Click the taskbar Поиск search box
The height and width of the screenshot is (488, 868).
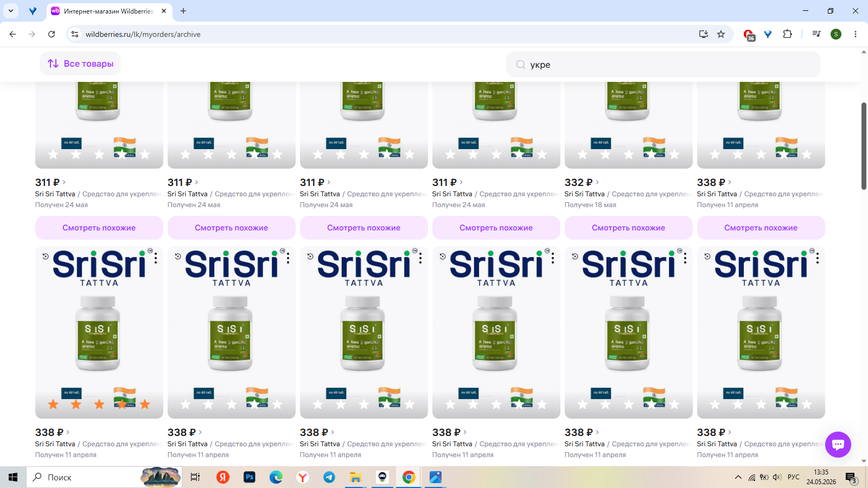click(x=104, y=477)
